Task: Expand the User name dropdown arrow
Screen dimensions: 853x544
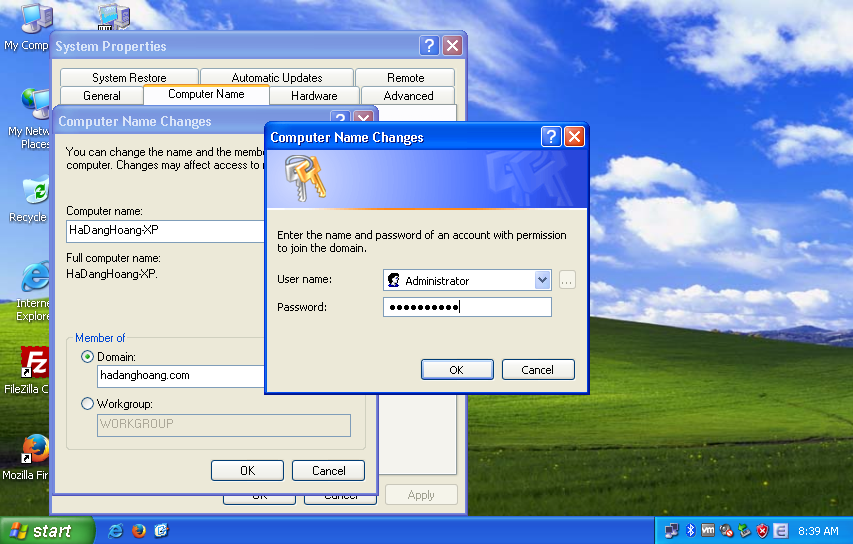Action: point(542,280)
